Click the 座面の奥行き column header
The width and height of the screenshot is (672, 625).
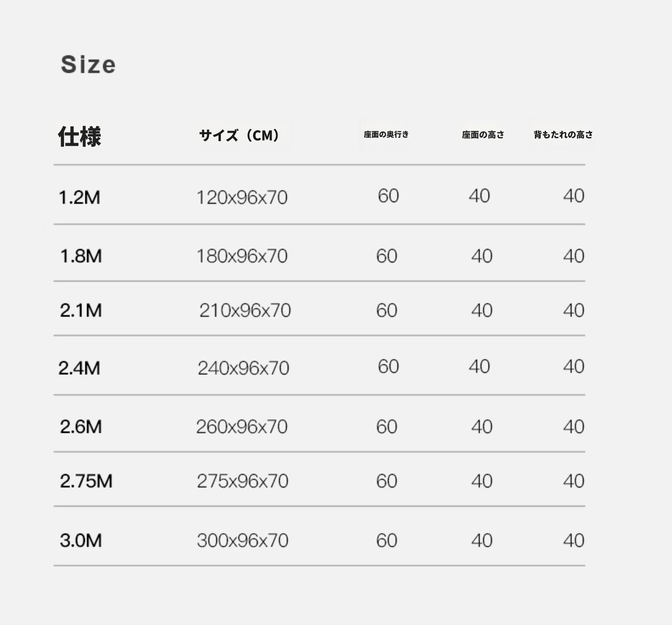(x=386, y=135)
